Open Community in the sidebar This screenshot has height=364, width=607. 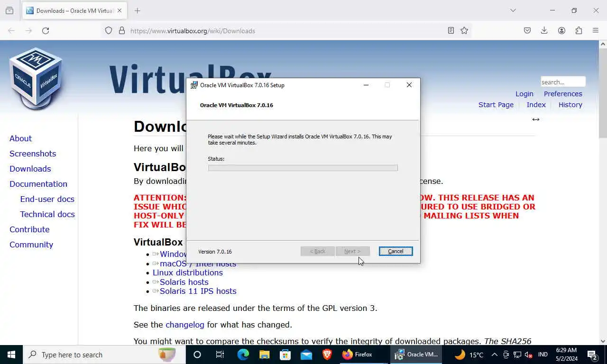coord(31,245)
